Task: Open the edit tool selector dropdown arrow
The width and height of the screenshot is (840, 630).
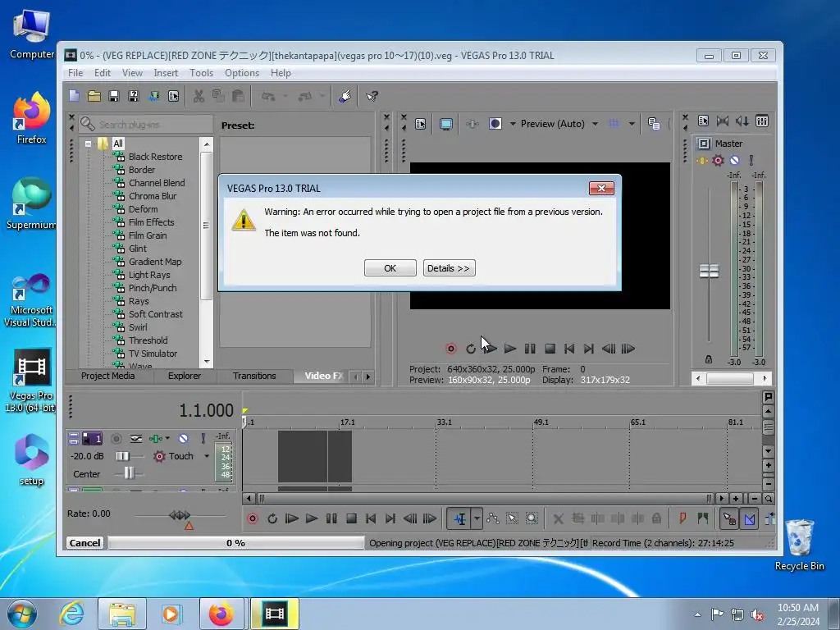Action: point(477,518)
